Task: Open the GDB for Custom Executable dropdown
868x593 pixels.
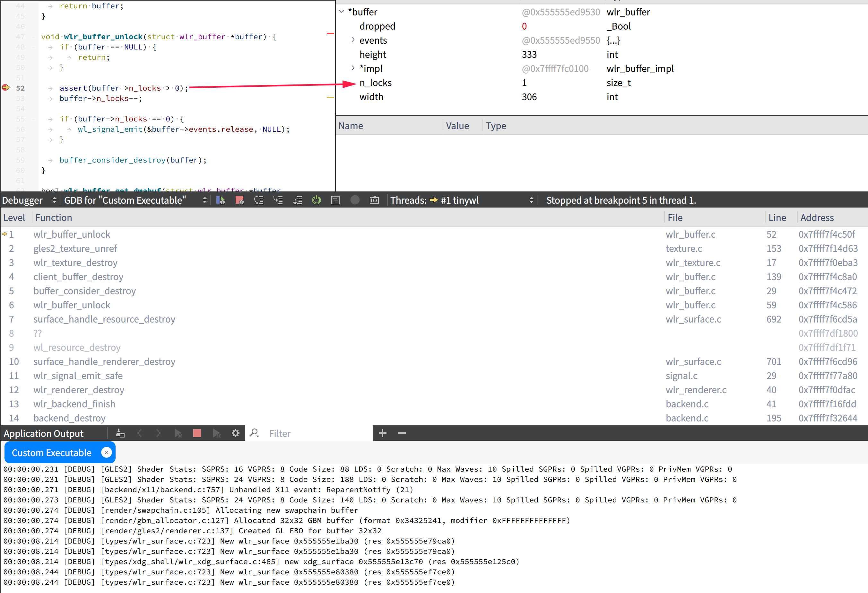Action: 205,200
